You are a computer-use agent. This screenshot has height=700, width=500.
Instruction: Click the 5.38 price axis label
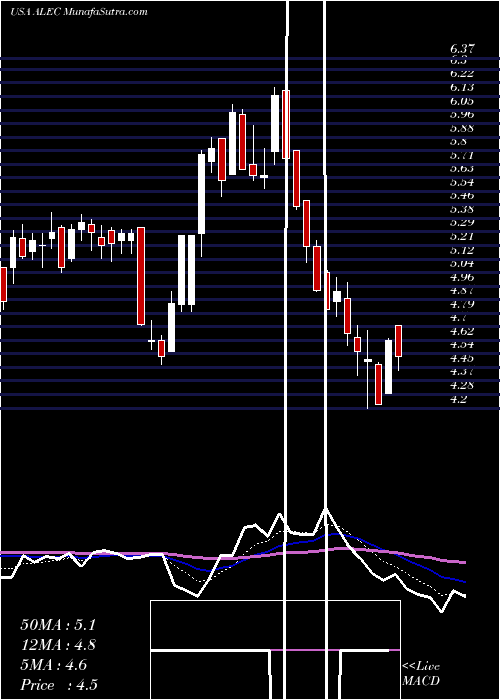pos(462,209)
